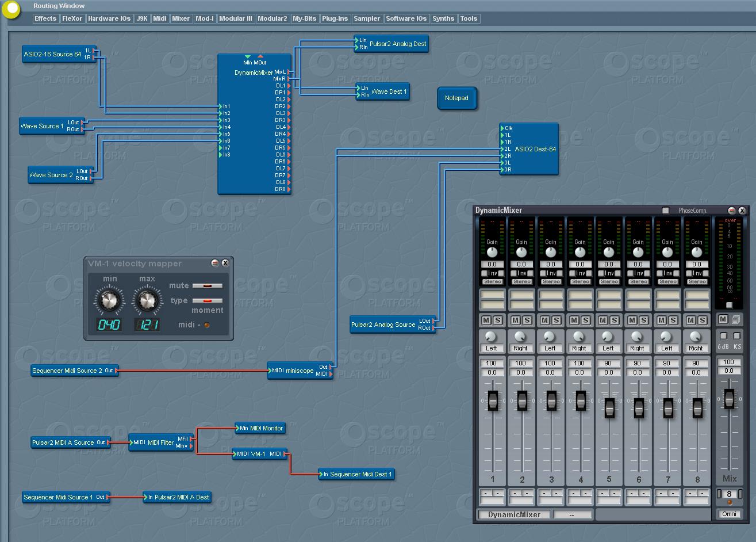Click the channel 7 pan knob
756x542 pixels.
666,337
